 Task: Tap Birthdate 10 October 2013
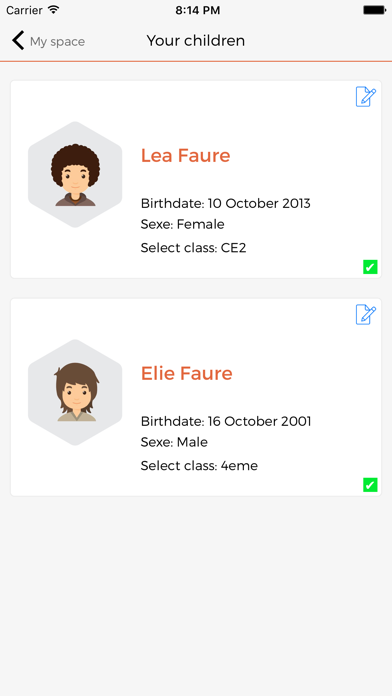[x=226, y=203]
